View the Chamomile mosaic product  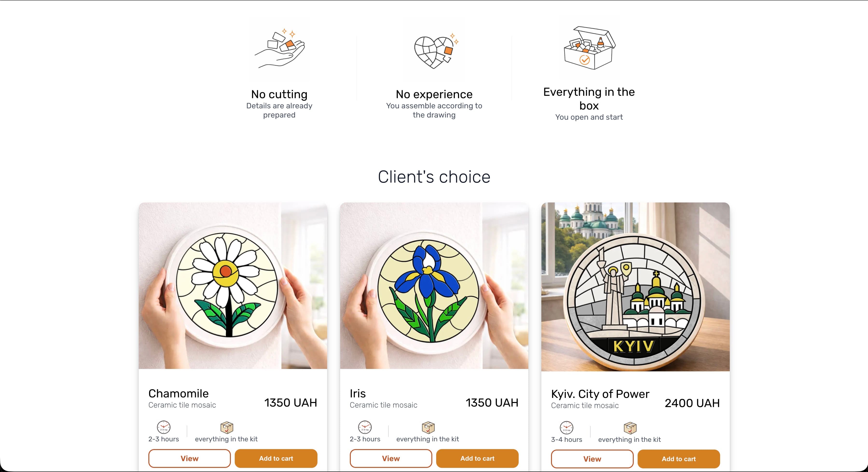coord(189,458)
